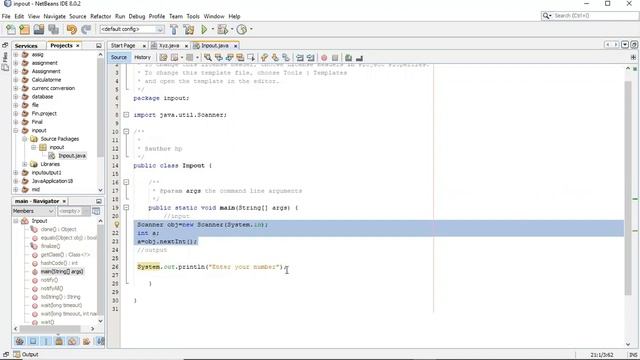The width and height of the screenshot is (640, 360).
Task: Select main(String[] args) in Navigator
Action: click(62, 271)
